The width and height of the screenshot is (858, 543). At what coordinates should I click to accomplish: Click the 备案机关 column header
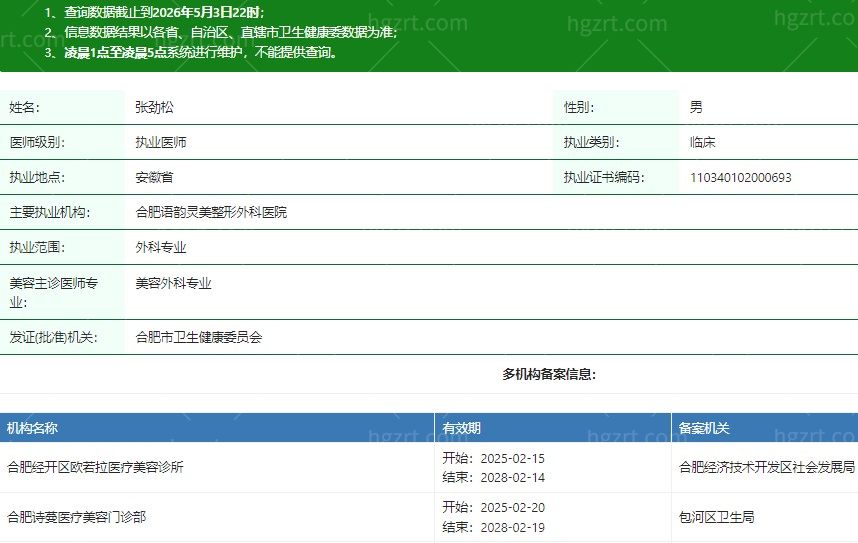click(x=704, y=428)
